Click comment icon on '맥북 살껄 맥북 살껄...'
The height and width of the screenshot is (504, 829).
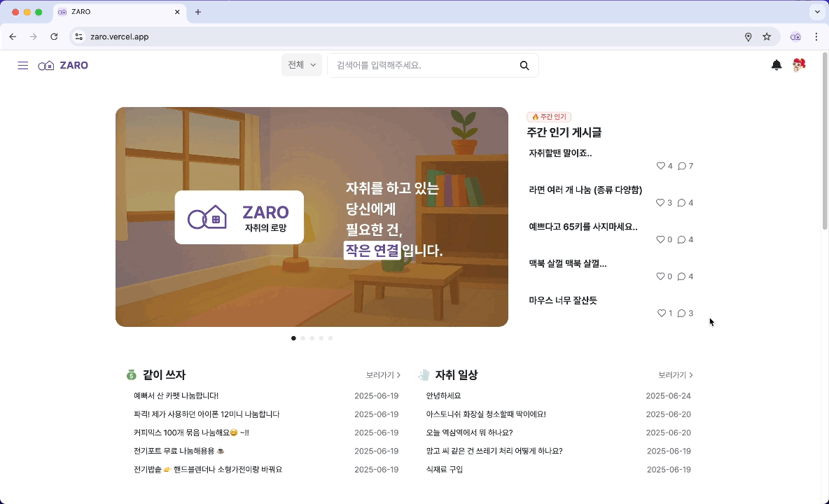coord(681,276)
